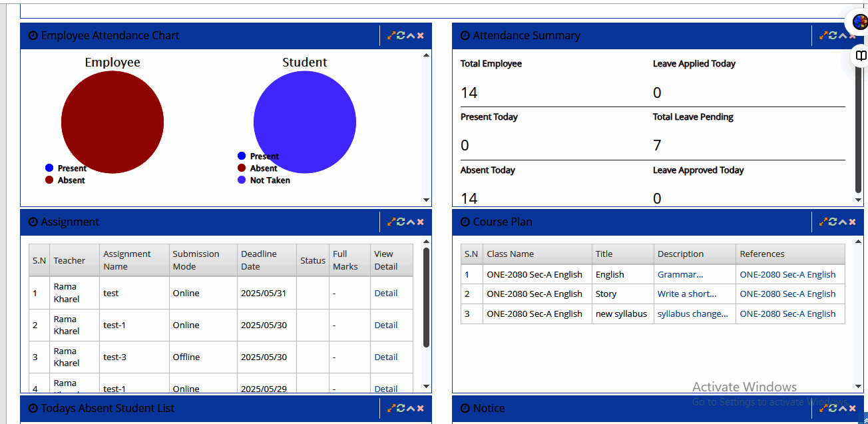The image size is (868, 424).
Task: Collapse the Todays Absent Student List panel
Action: pos(411,408)
